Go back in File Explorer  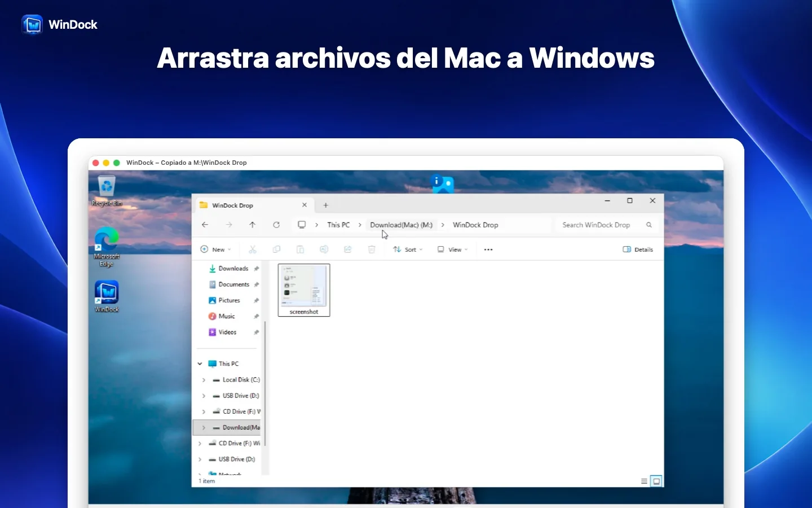(x=205, y=225)
